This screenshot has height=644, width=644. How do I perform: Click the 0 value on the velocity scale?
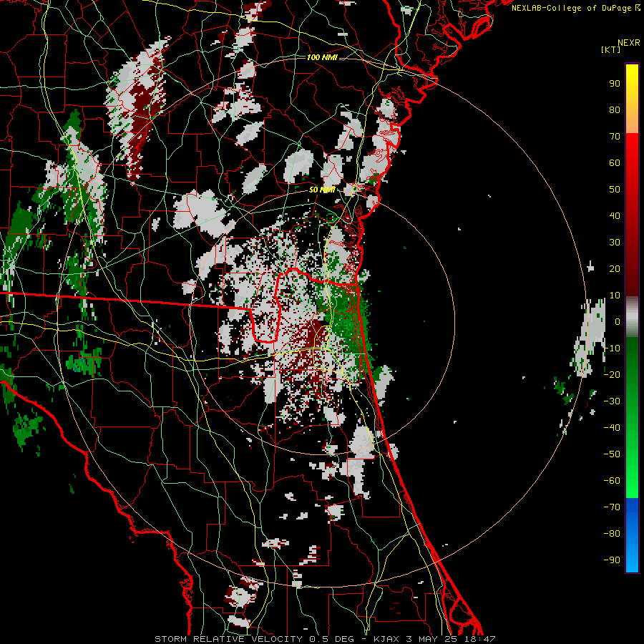pos(618,322)
